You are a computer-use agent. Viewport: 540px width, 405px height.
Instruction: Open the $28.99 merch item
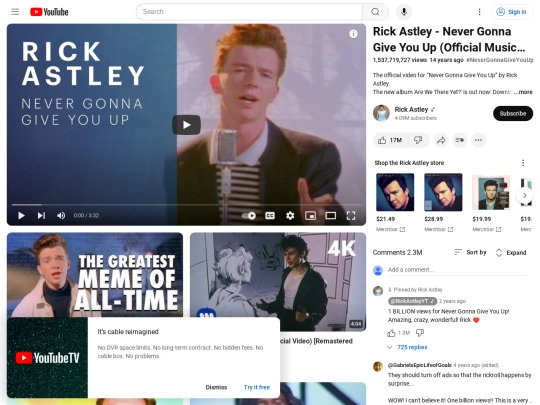pos(443,192)
